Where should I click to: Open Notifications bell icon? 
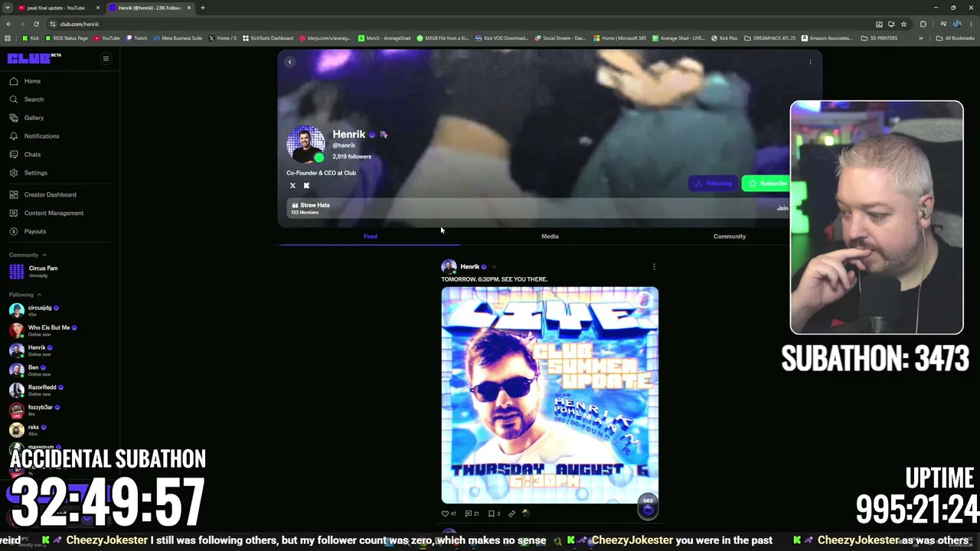pos(14,136)
